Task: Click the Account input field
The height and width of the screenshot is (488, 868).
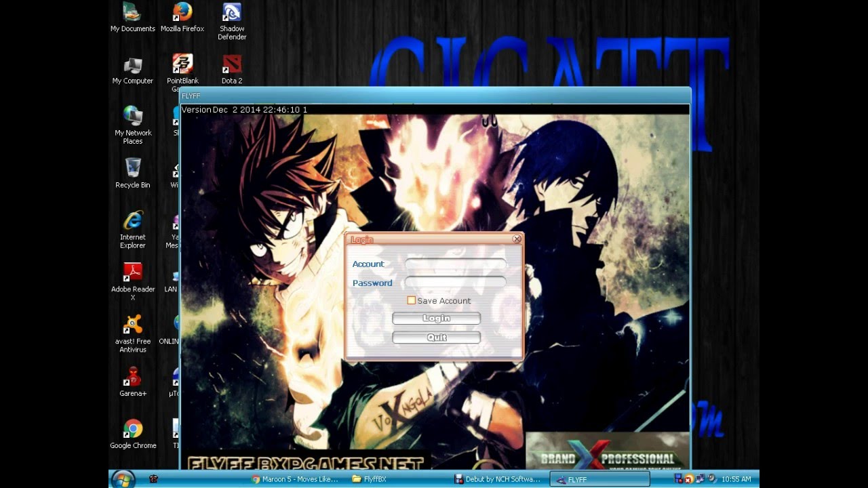Action: coord(456,264)
